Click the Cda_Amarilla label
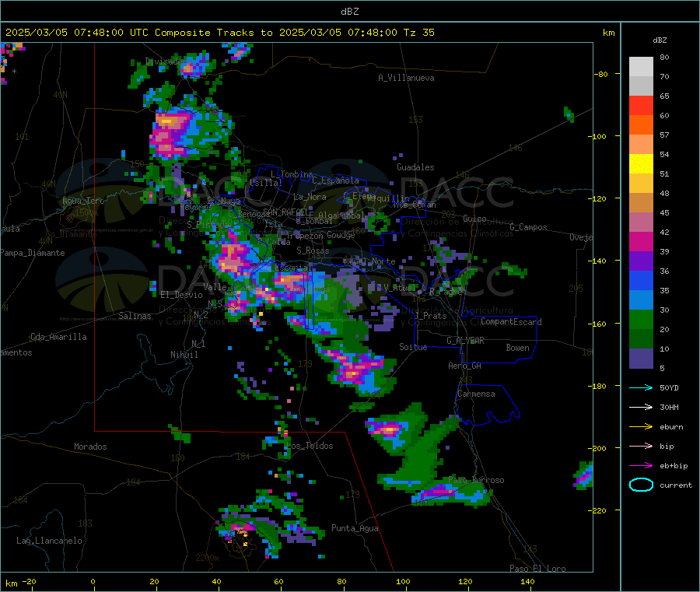The height and width of the screenshot is (592, 700). point(58,337)
